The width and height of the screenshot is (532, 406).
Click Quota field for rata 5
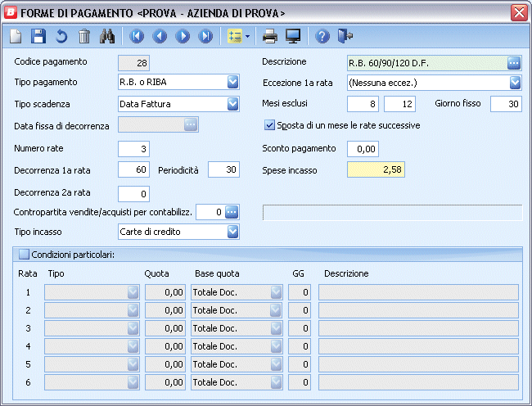point(165,364)
